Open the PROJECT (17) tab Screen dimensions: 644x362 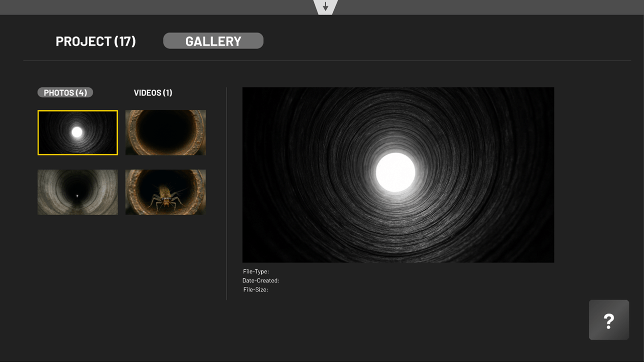[96, 41]
